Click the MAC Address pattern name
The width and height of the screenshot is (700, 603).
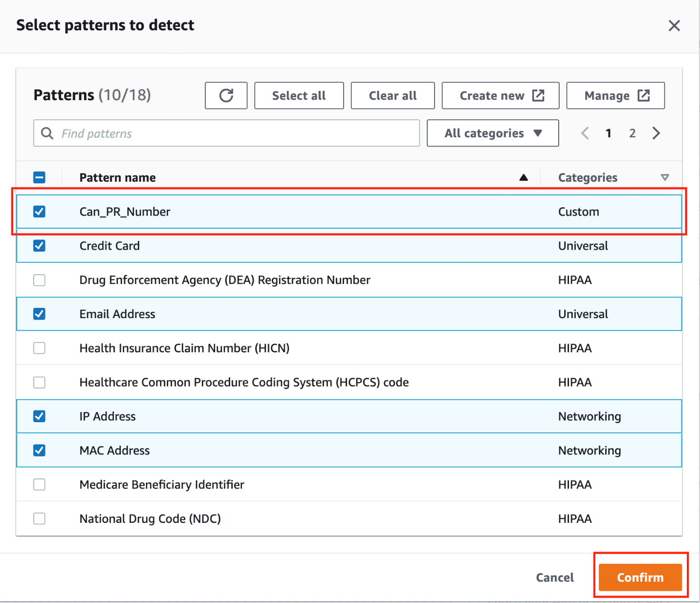tap(114, 451)
